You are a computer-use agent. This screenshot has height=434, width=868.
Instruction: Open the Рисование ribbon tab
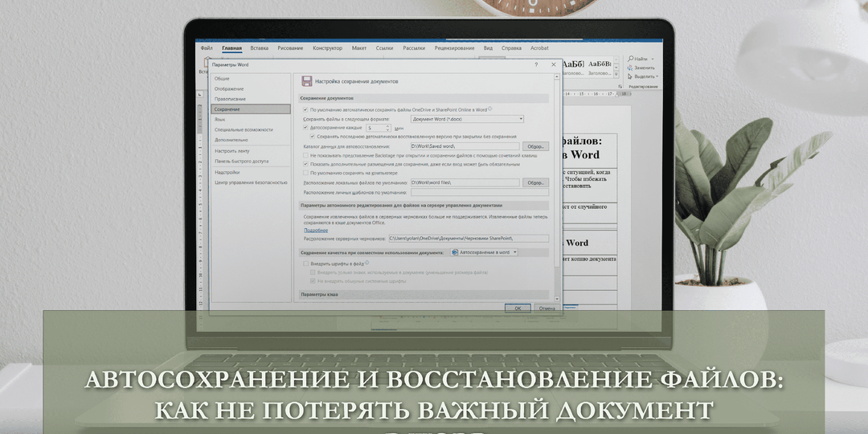(291, 48)
